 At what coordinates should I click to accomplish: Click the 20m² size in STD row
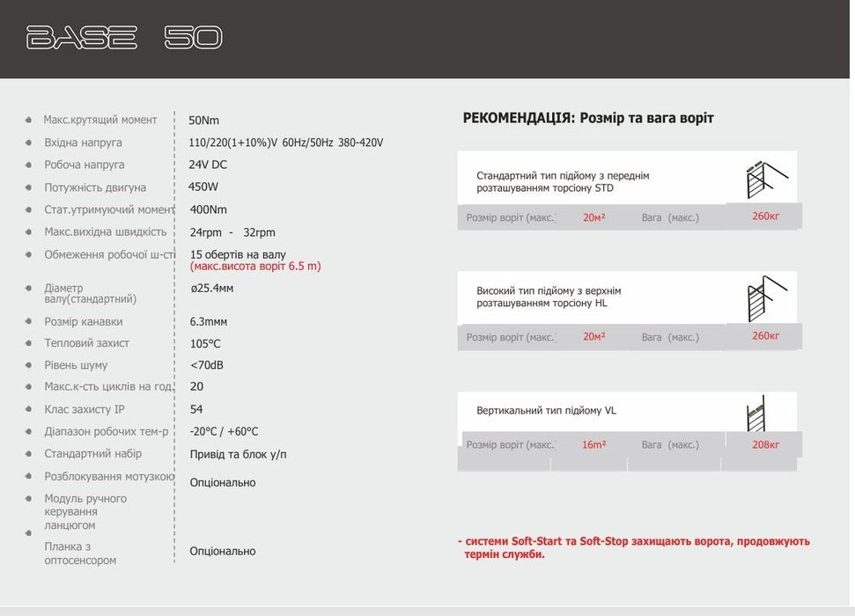[593, 216]
